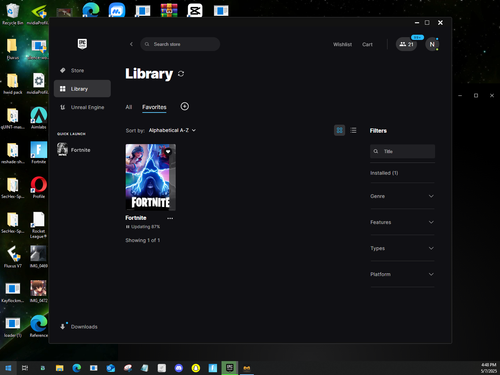Open Outlook from the taskbar
Image resolution: width=500 pixels, height=375 pixels.
[111, 368]
